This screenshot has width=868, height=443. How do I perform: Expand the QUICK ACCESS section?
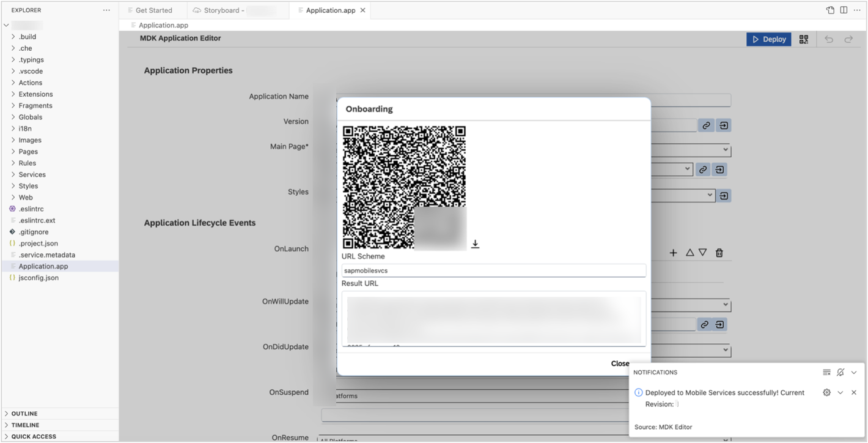tap(60, 437)
